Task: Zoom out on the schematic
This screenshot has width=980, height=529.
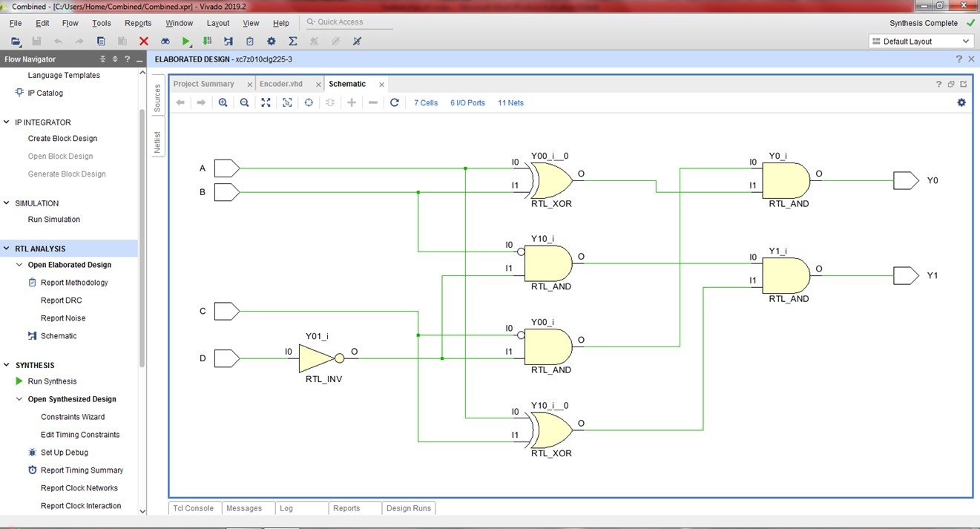Action: coord(244,102)
